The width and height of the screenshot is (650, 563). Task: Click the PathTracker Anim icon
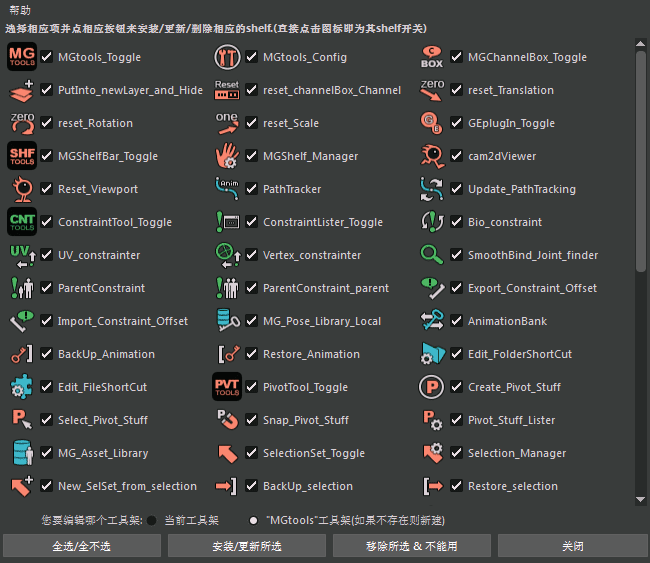227,189
